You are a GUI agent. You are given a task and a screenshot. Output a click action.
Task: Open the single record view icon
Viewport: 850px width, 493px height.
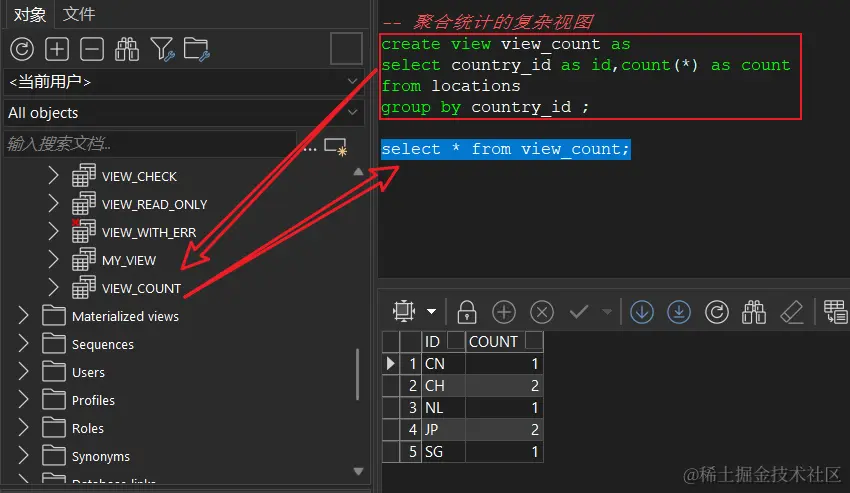click(835, 312)
